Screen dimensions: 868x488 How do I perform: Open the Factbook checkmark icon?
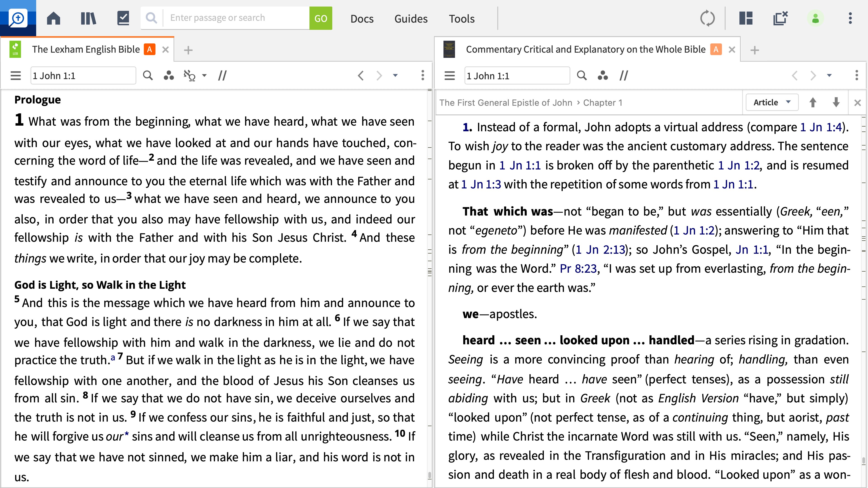pyautogui.click(x=123, y=18)
